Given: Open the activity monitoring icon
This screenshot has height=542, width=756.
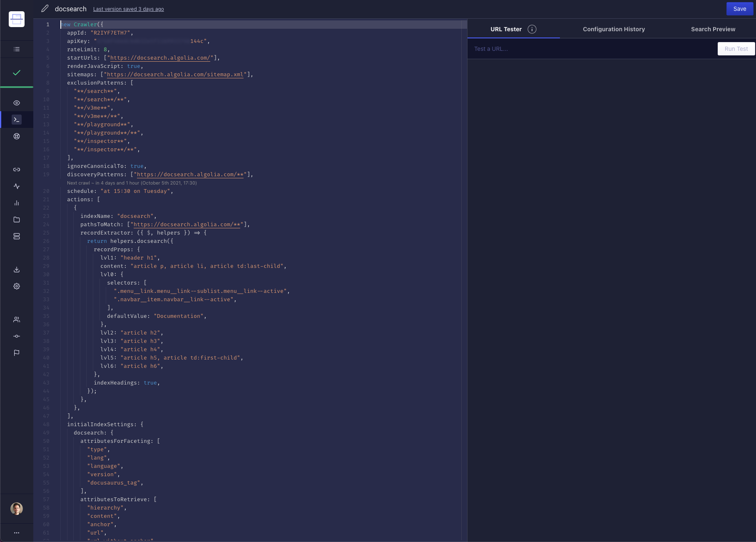Looking at the screenshot, I should tap(17, 186).
